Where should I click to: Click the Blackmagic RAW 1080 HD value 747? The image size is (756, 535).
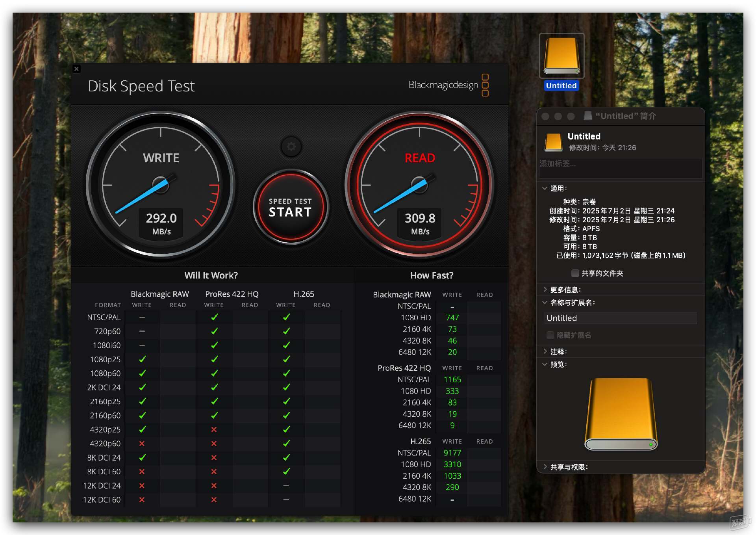coord(452,318)
